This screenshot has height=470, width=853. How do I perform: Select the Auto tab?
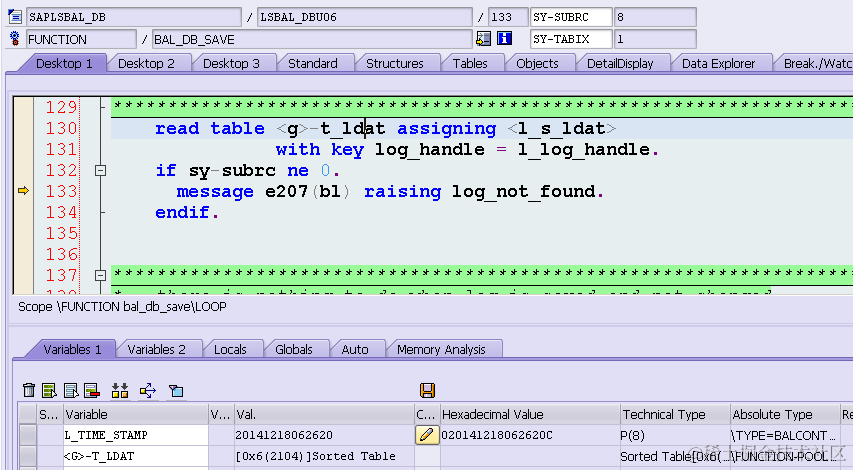click(x=355, y=349)
